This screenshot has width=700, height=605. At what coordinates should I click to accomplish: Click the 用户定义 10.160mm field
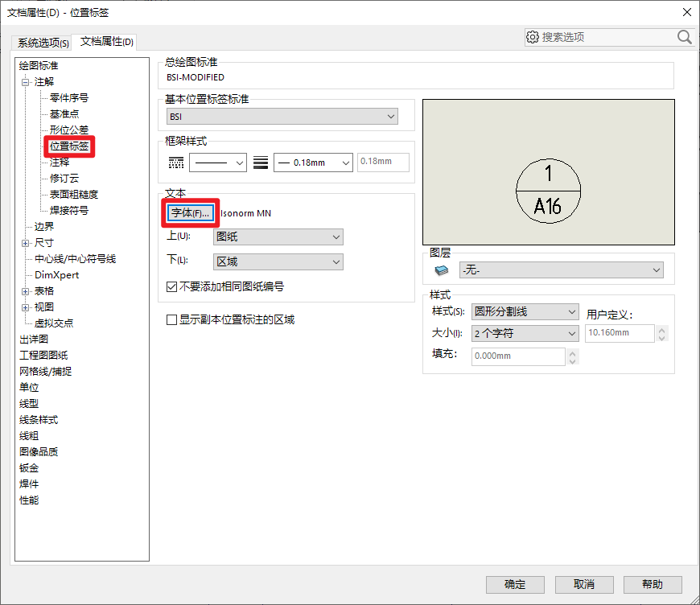[620, 333]
